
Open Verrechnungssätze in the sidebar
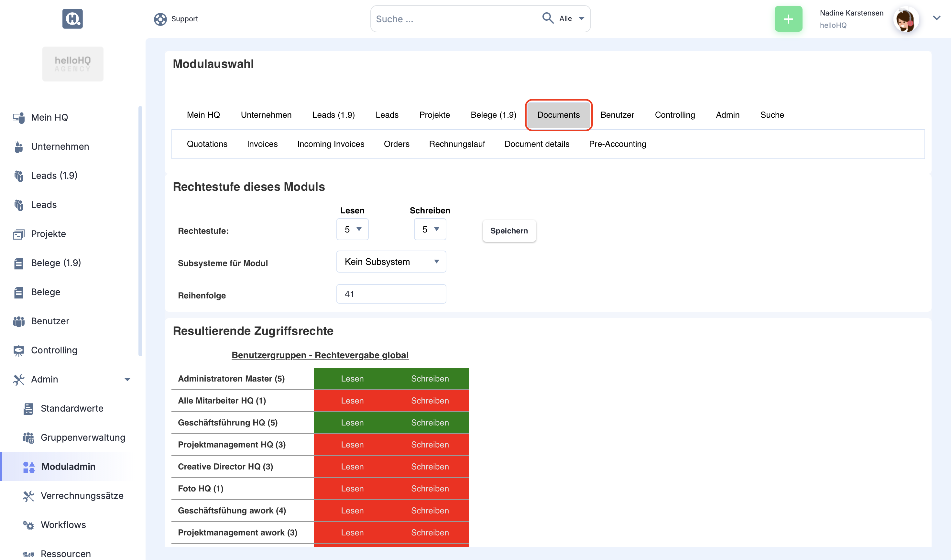click(82, 496)
